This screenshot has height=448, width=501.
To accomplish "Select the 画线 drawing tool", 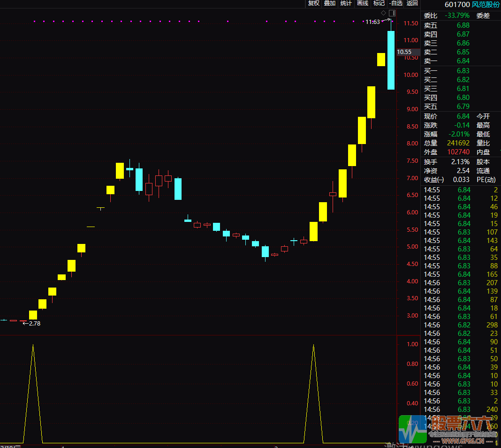I will 363,3.
